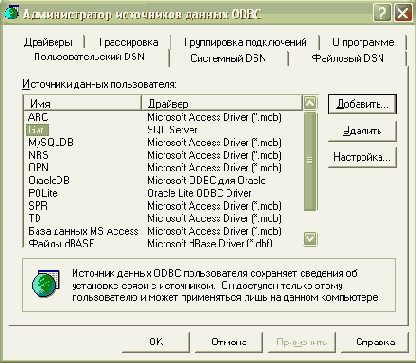416x363 pixels.
Task: Click the scroll up arrow in list
Action: click(x=310, y=103)
